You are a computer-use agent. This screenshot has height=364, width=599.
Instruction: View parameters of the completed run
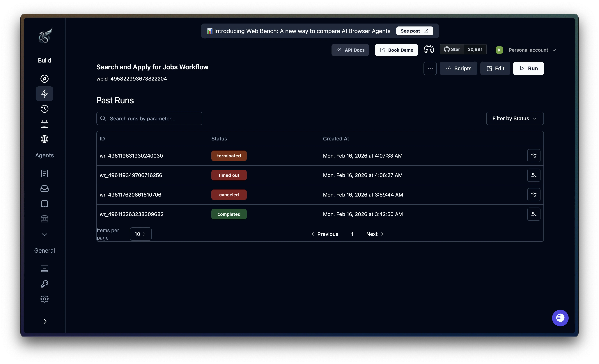[x=534, y=214]
